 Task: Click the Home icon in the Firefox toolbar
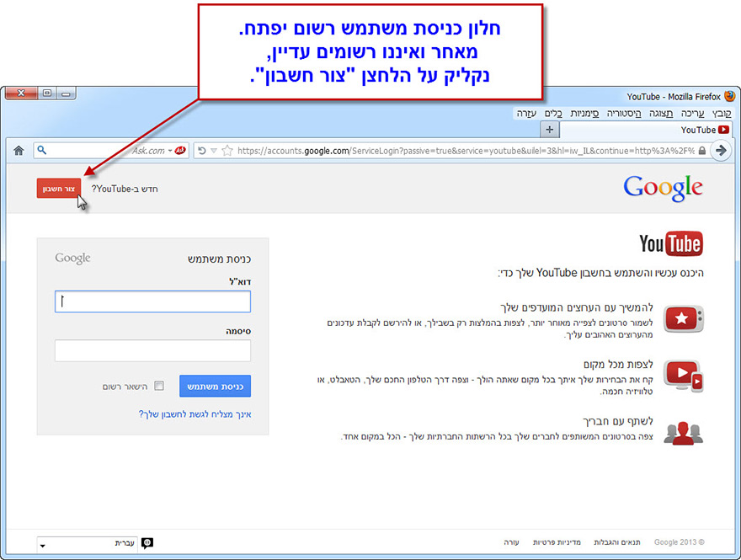[x=19, y=150]
